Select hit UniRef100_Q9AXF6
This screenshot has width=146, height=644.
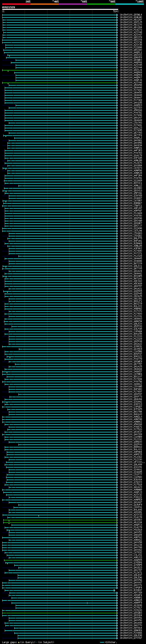[x=131, y=58]
